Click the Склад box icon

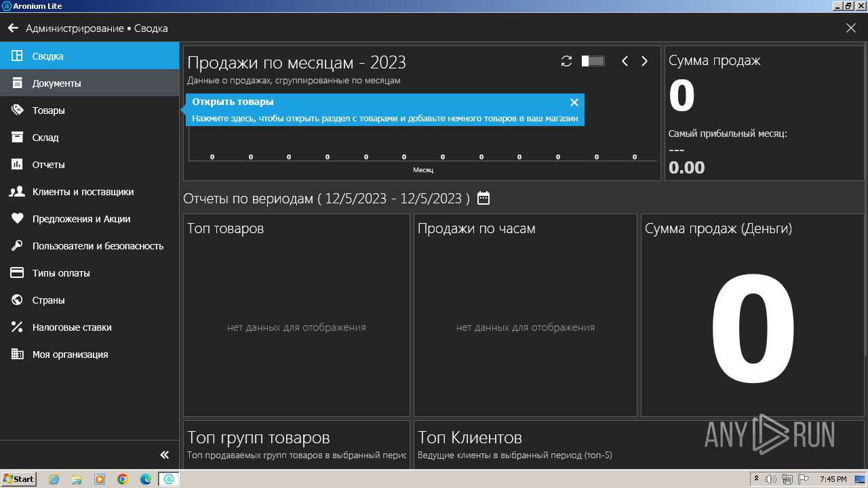click(18, 138)
